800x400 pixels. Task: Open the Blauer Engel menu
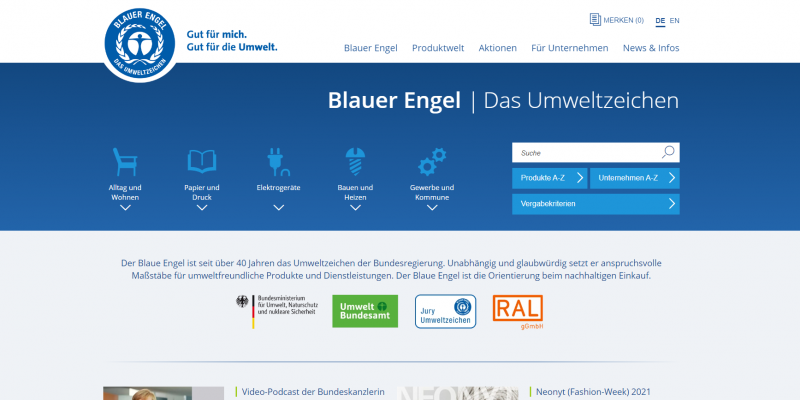(x=370, y=48)
